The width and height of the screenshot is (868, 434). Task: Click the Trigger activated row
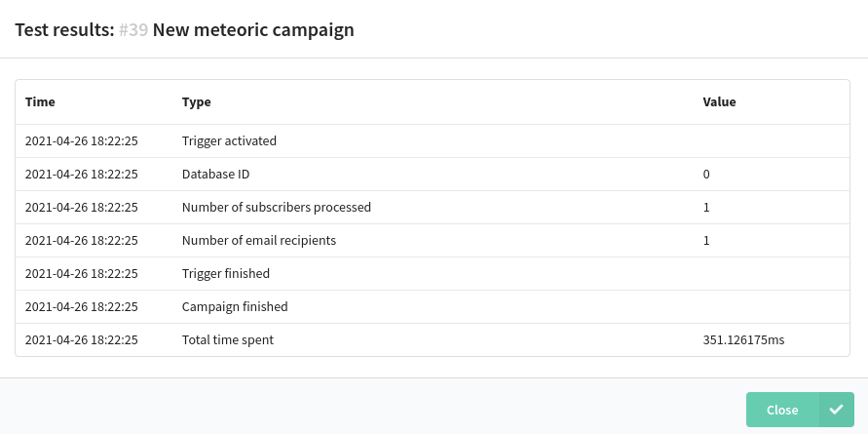[433, 140]
